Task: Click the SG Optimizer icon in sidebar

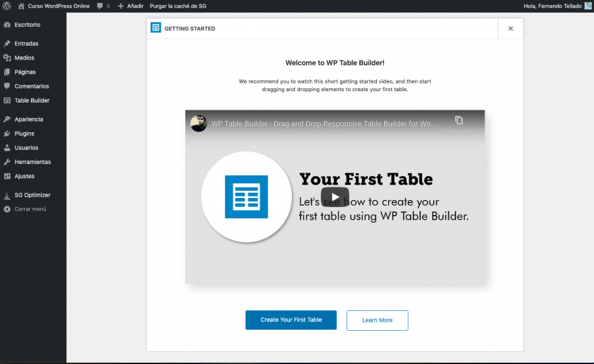Action: tap(7, 195)
